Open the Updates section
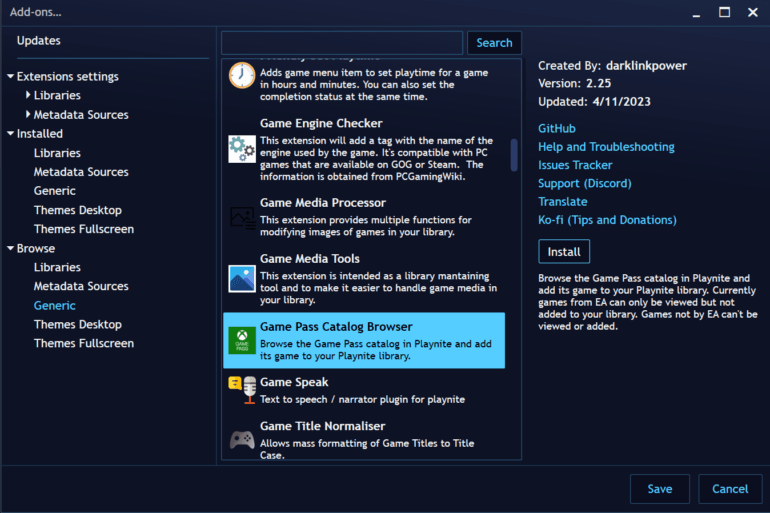770x513 pixels. [39, 41]
